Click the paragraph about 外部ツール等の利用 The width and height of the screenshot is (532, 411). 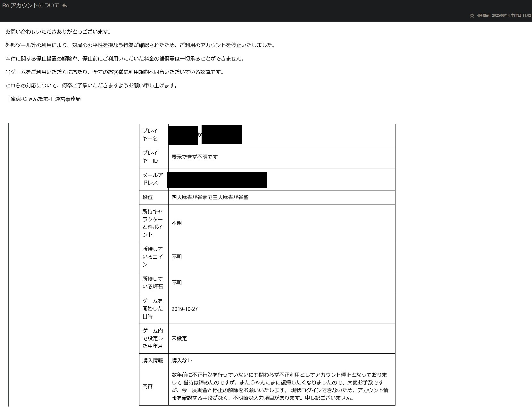point(140,45)
